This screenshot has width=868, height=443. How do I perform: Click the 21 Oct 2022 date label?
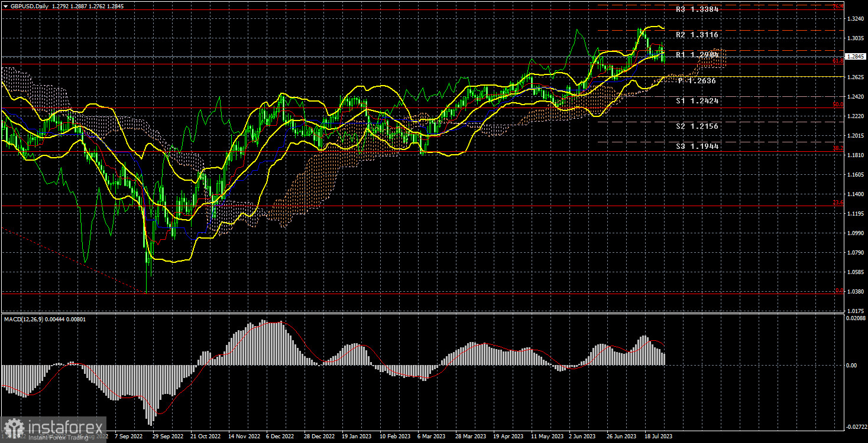[x=206, y=437]
